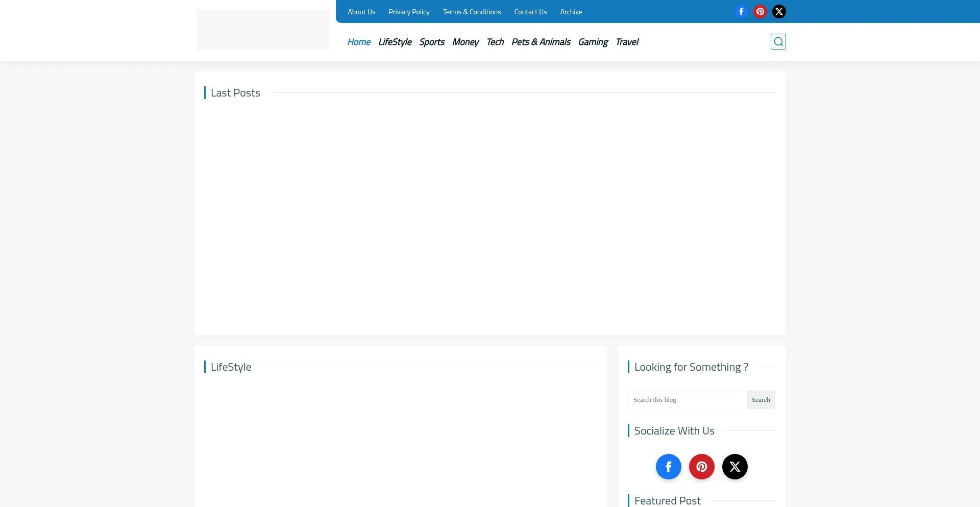Open Pinterest icon in top header bar
Screen dimensions: 980x507
(x=760, y=12)
